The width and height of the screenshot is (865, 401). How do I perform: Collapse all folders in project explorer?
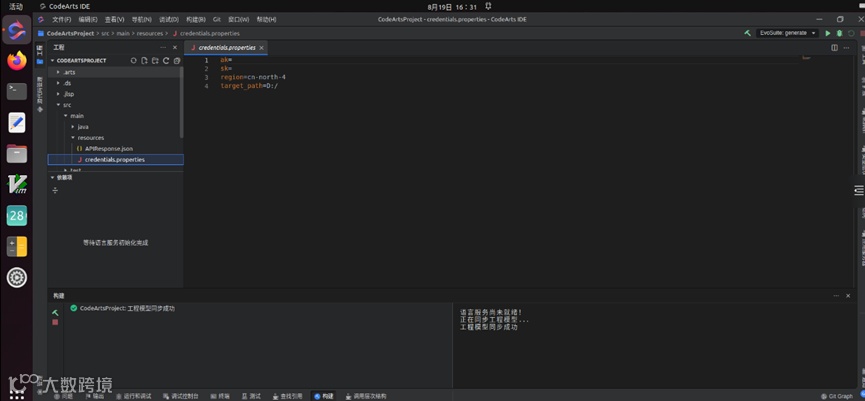pos(177,61)
